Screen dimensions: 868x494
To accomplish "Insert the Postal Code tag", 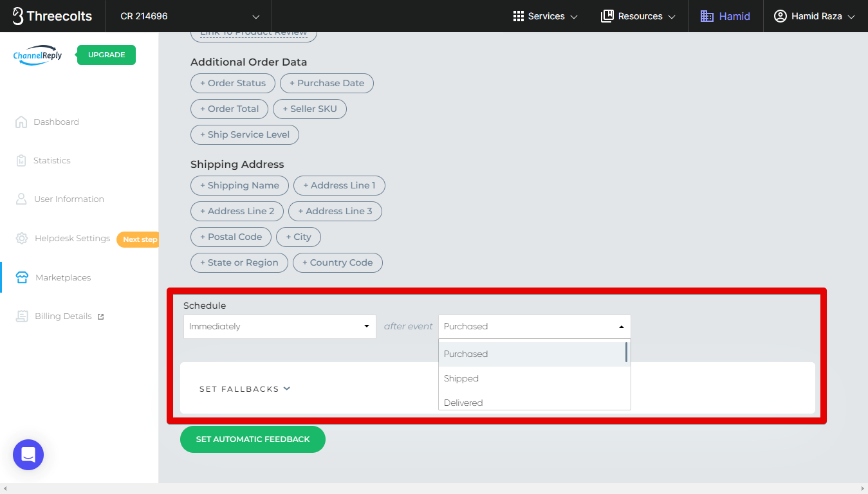I will coord(231,237).
